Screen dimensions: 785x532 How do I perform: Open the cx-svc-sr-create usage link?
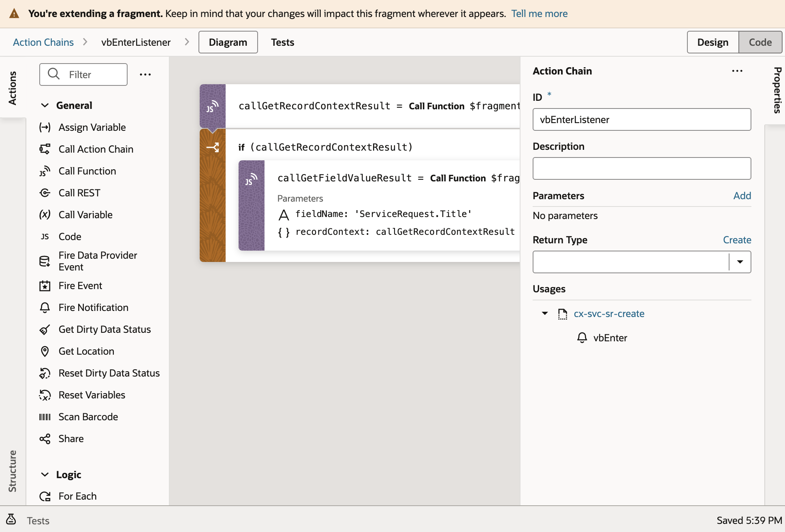pyautogui.click(x=609, y=314)
